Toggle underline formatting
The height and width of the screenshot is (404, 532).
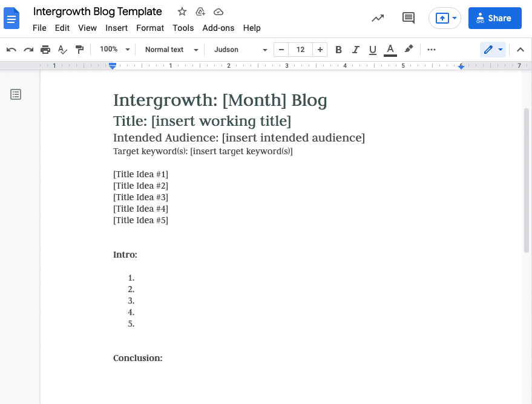point(373,50)
